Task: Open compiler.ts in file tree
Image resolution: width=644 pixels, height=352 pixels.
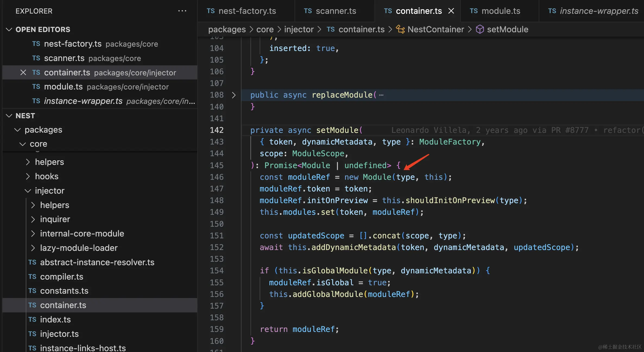Action: click(x=100, y=277)
